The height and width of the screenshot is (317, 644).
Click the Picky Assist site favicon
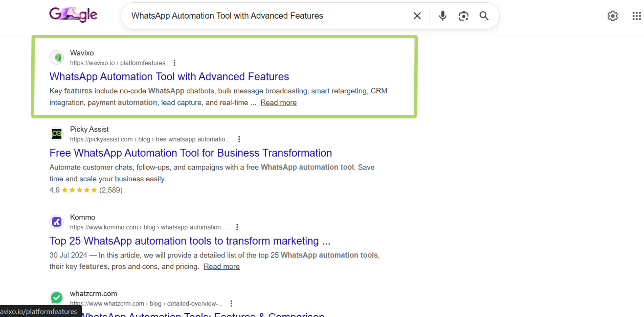(57, 134)
